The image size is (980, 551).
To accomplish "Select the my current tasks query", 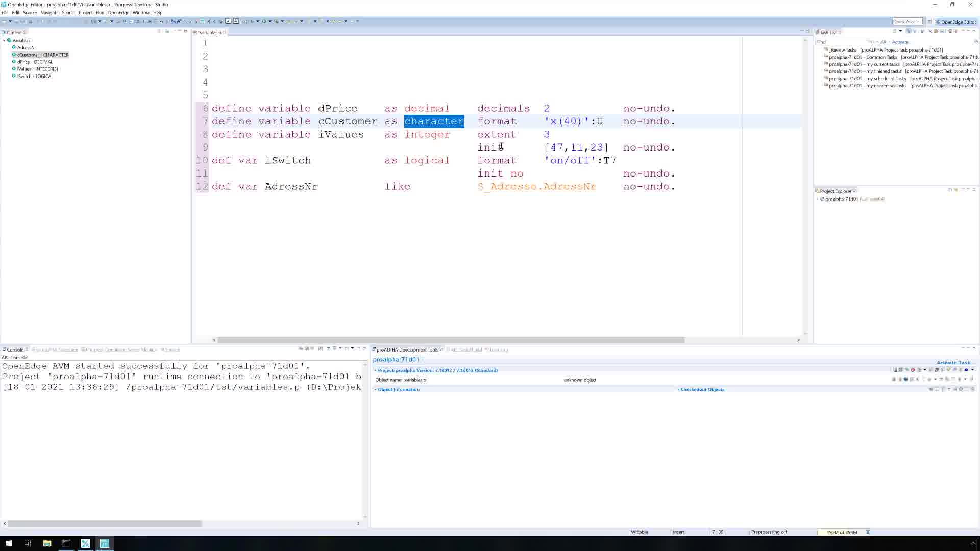I will point(901,64).
